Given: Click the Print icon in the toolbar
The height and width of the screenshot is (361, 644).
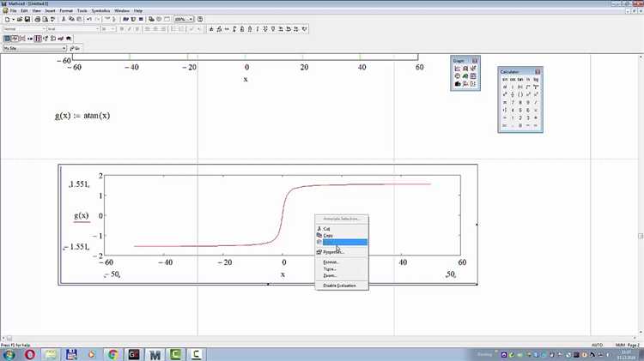Looking at the screenshot, I should point(38,19).
